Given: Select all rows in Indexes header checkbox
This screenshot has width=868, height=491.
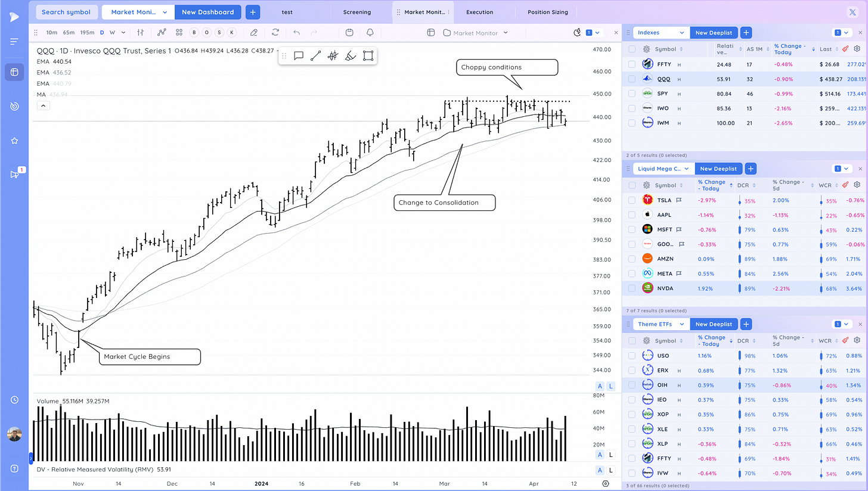Looking at the screenshot, I should (x=632, y=49).
